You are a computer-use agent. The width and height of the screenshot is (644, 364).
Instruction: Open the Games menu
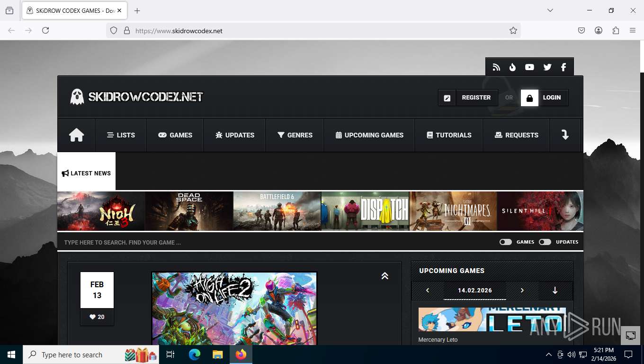click(x=175, y=135)
